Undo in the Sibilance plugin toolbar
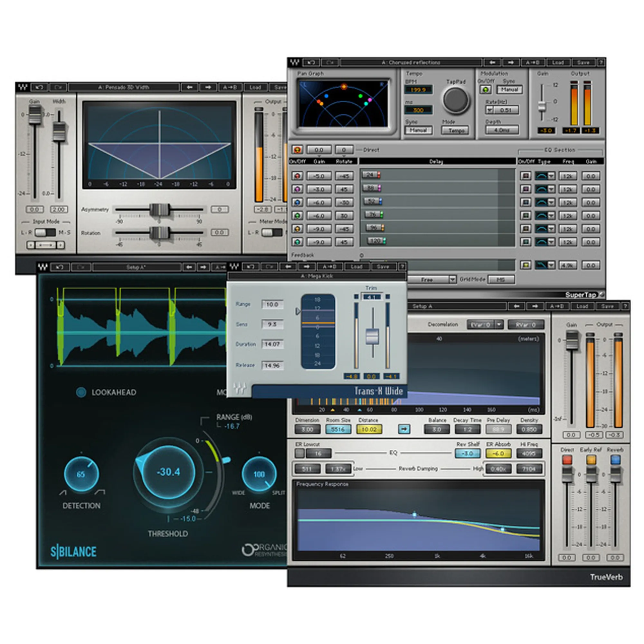644x644 pixels. 60,267
